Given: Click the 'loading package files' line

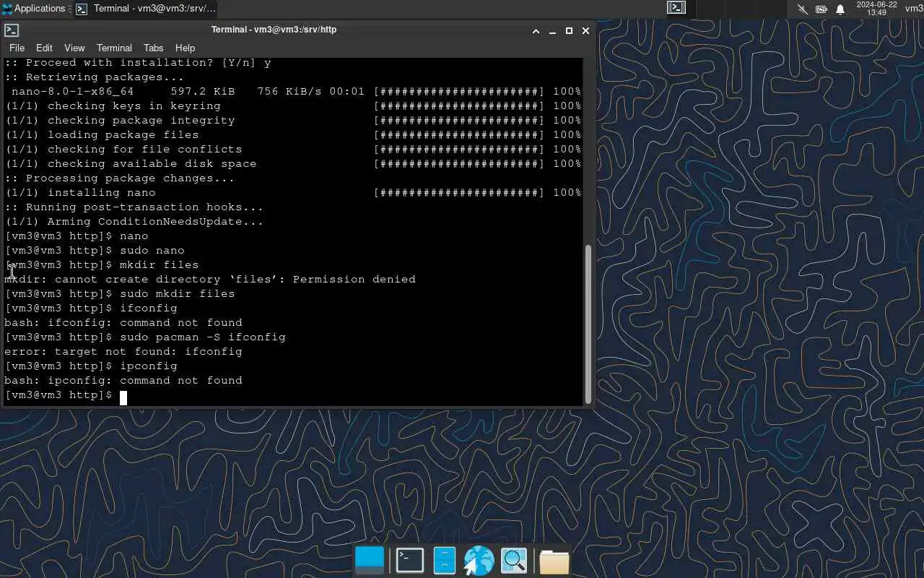Looking at the screenshot, I should click(x=293, y=134).
